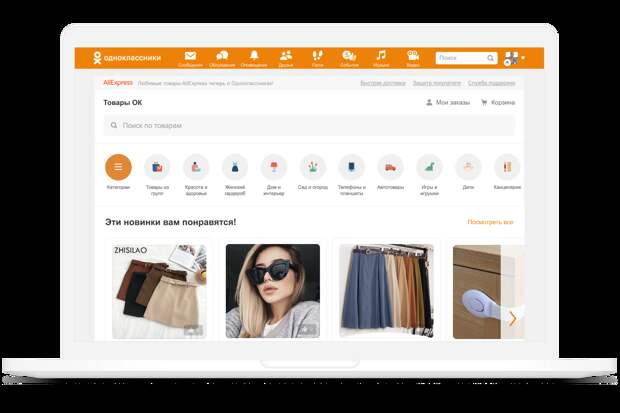Select the Beauty and health category icon
This screenshot has width=620, height=413.
(x=196, y=167)
